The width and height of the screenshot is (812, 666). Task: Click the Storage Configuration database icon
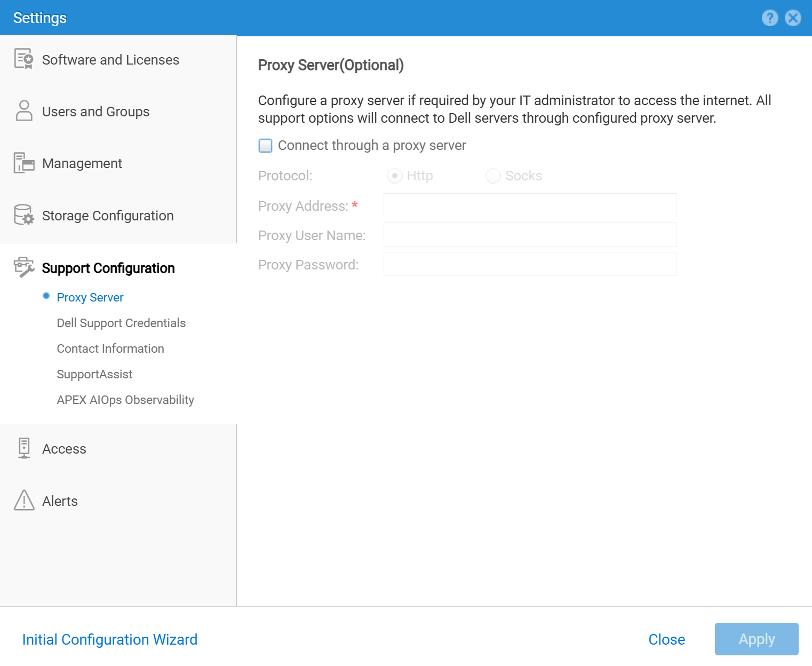pos(24,215)
